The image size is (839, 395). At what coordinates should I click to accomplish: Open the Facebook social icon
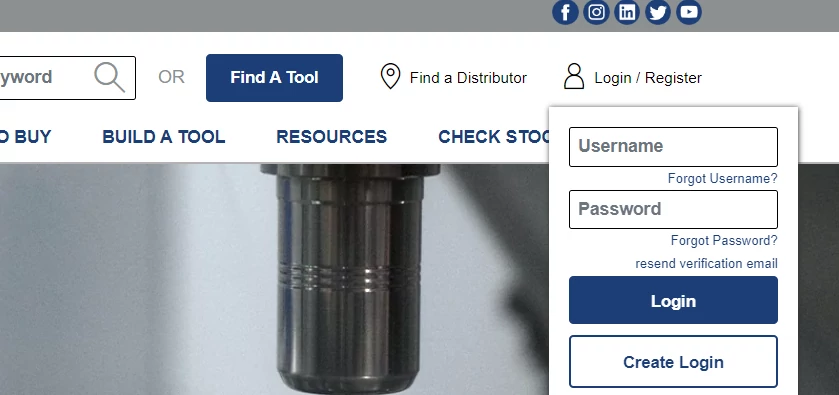tap(565, 12)
